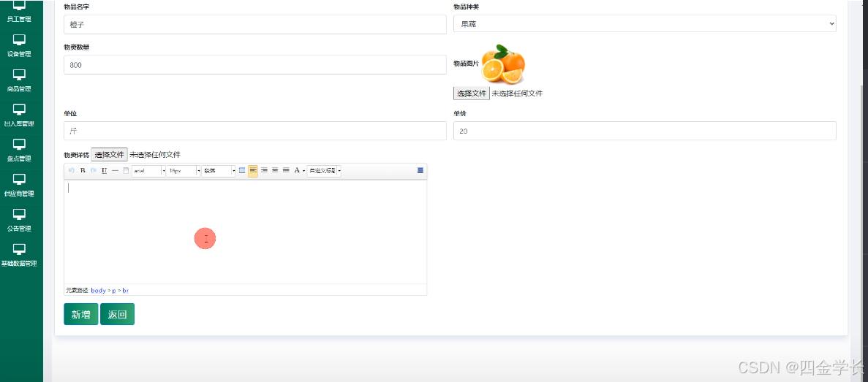Image resolution: width=868 pixels, height=382 pixels.
Task: Click the 单位 input field
Action: coord(255,131)
